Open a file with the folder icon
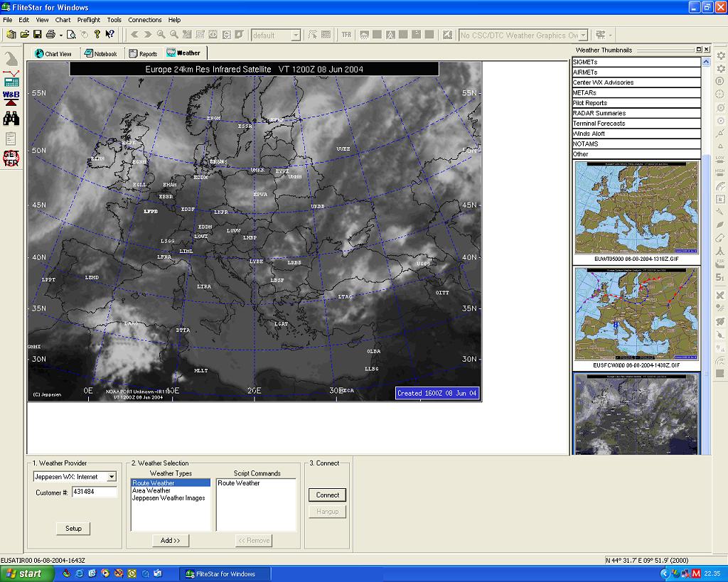The height and width of the screenshot is (582, 728). (x=25, y=34)
